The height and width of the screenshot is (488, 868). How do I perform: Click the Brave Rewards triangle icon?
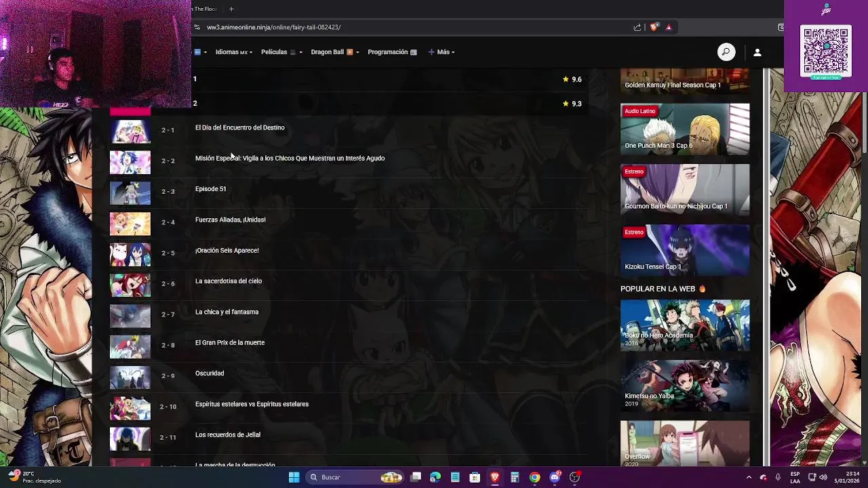pyautogui.click(x=669, y=27)
